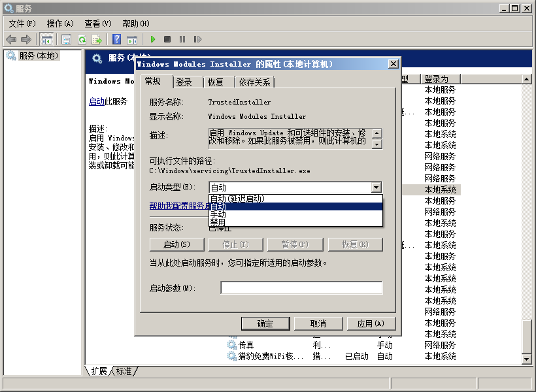Screen dimensions: 536x392
Task: Click the Export List toolbar icon
Action: 97,39
